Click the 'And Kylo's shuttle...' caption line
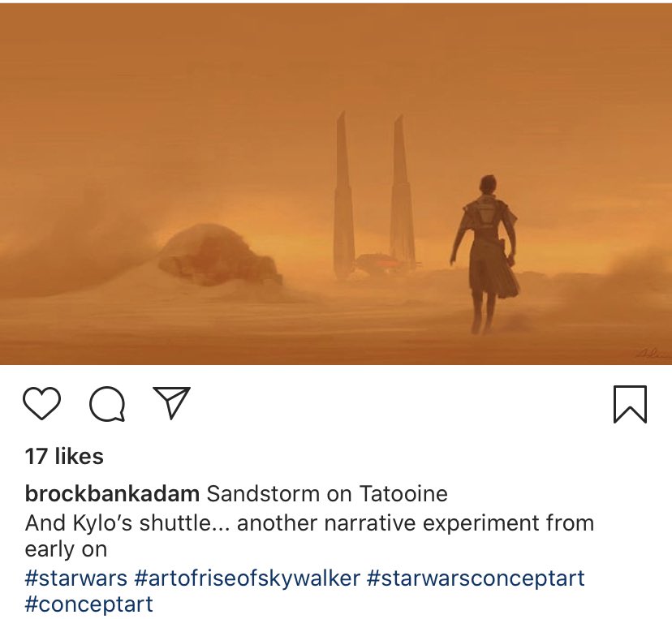672x619 pixels. (x=309, y=523)
